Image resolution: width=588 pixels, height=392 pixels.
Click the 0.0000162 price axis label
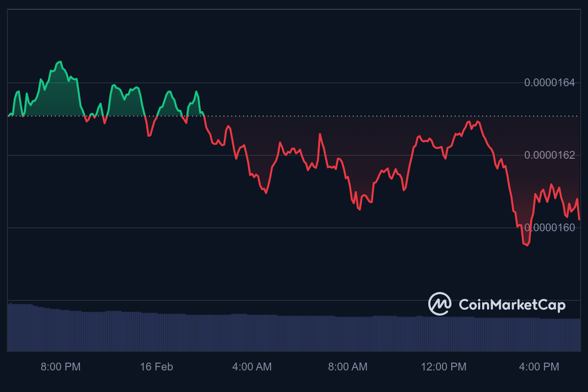tap(549, 155)
